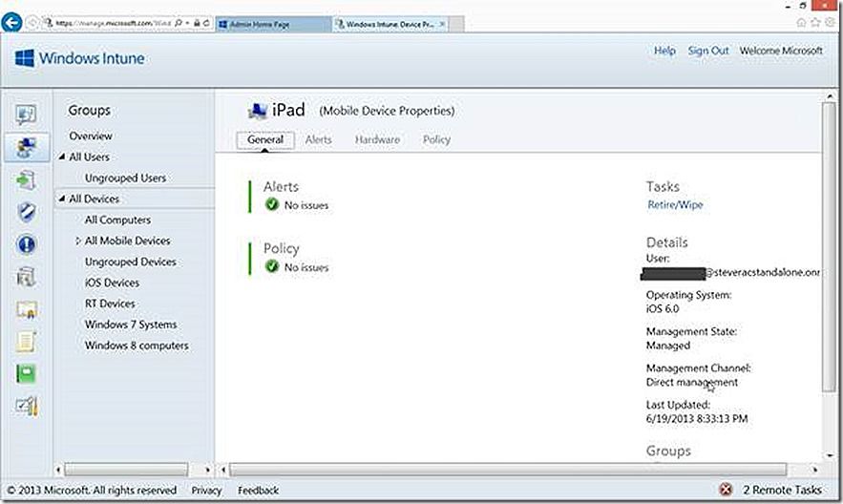Expand the All Mobile Devices node
The image size is (843, 504).
78,241
